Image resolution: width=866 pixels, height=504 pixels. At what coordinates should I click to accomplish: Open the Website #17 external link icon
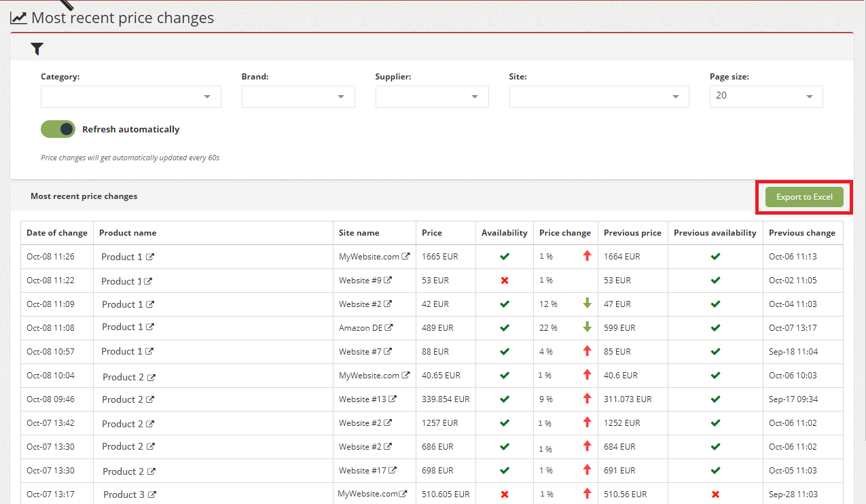pyautogui.click(x=393, y=470)
